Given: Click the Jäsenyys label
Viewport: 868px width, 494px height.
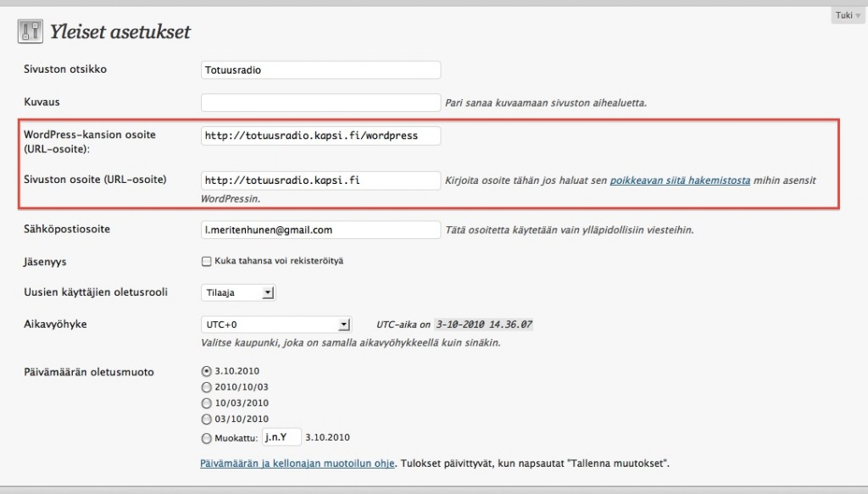Looking at the screenshot, I should pyautogui.click(x=45, y=262).
